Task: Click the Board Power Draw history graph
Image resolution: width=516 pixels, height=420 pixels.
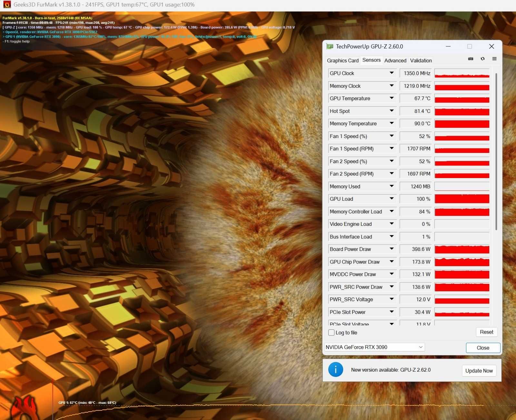Action: (x=462, y=249)
